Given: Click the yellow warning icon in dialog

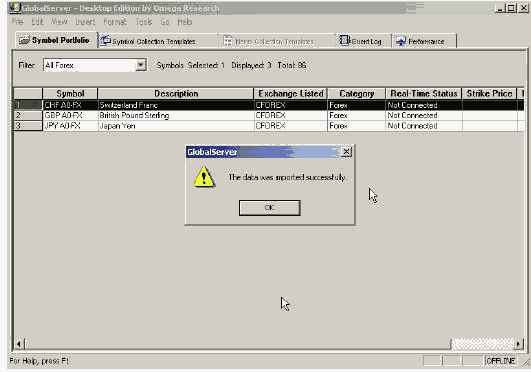Looking at the screenshot, I should 204,177.
